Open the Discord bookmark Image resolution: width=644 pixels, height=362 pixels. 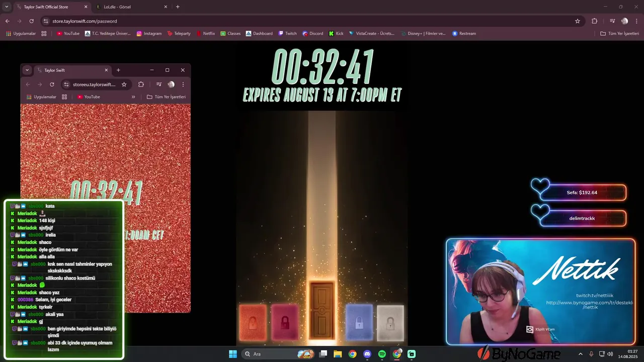click(312, 34)
